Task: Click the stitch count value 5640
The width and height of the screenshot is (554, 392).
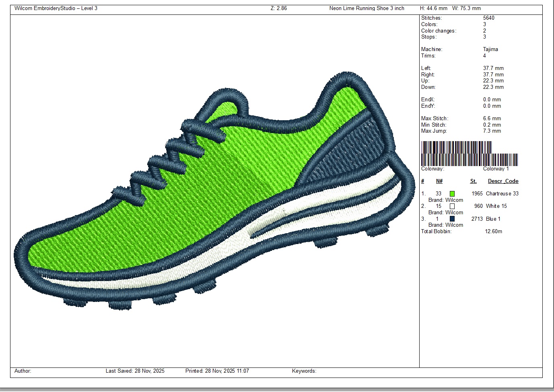Action: [x=489, y=18]
